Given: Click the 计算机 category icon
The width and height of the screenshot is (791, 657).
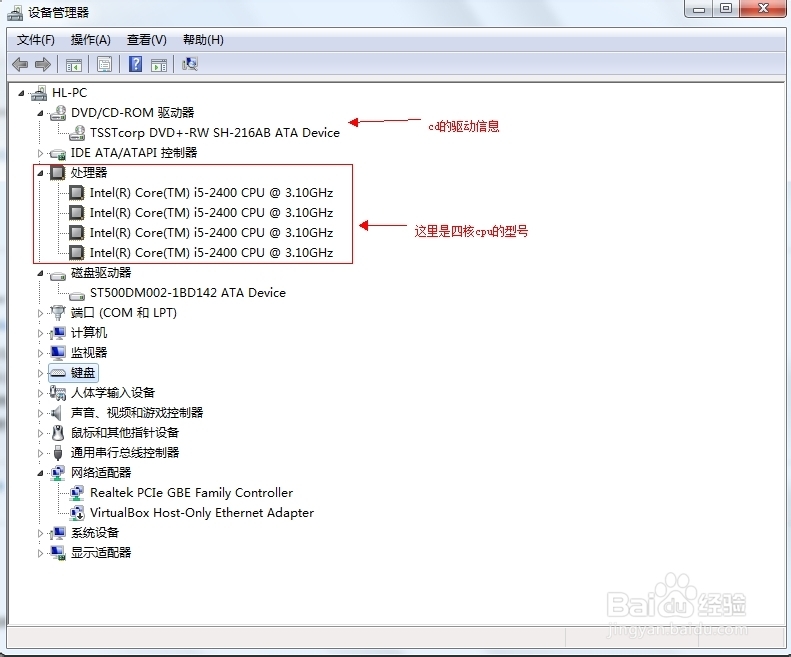Looking at the screenshot, I should click(58, 333).
